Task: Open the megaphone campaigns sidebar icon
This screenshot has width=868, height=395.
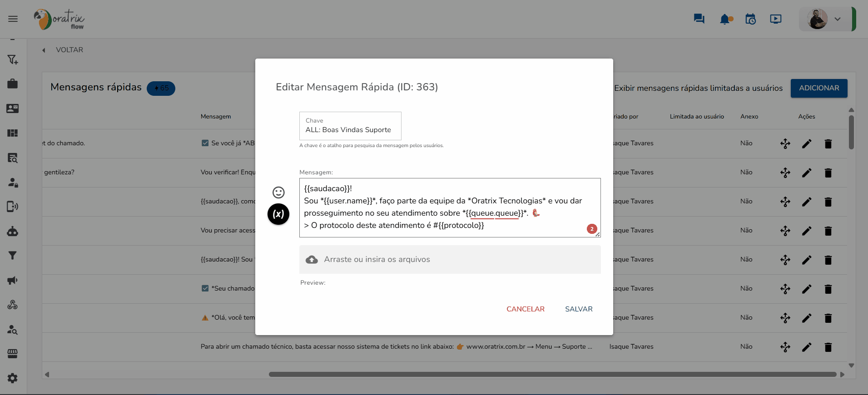Action: (13, 280)
